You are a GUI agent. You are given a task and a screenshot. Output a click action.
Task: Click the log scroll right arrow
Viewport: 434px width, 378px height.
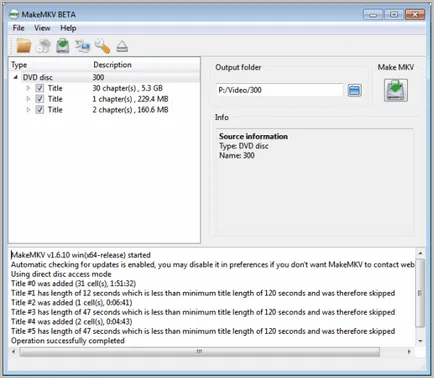(409, 352)
